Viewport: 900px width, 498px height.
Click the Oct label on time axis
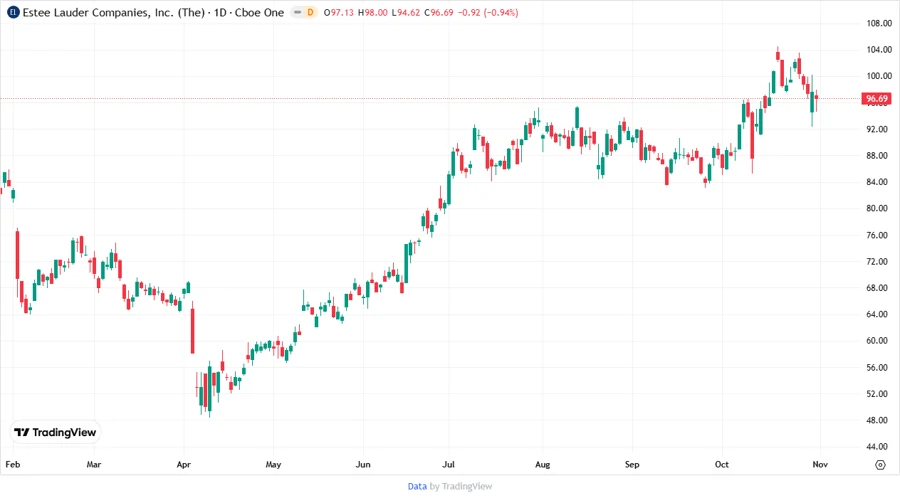coord(721,464)
